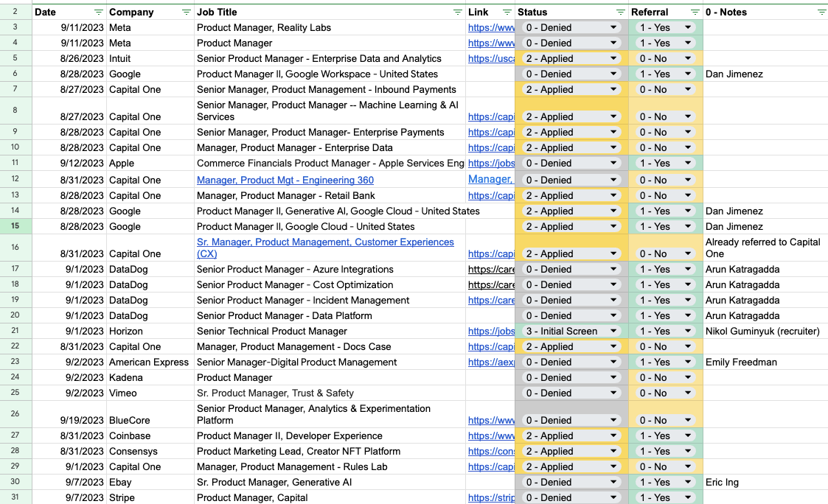Image resolution: width=828 pixels, height=504 pixels.
Task: Expand Status dropdown for Intuit row
Action: pos(613,59)
